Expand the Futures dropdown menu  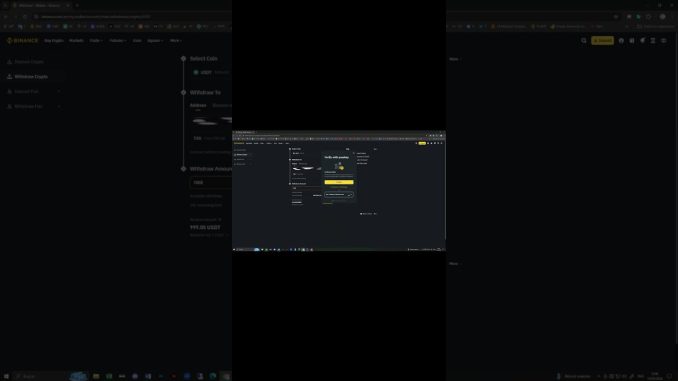[x=117, y=41]
